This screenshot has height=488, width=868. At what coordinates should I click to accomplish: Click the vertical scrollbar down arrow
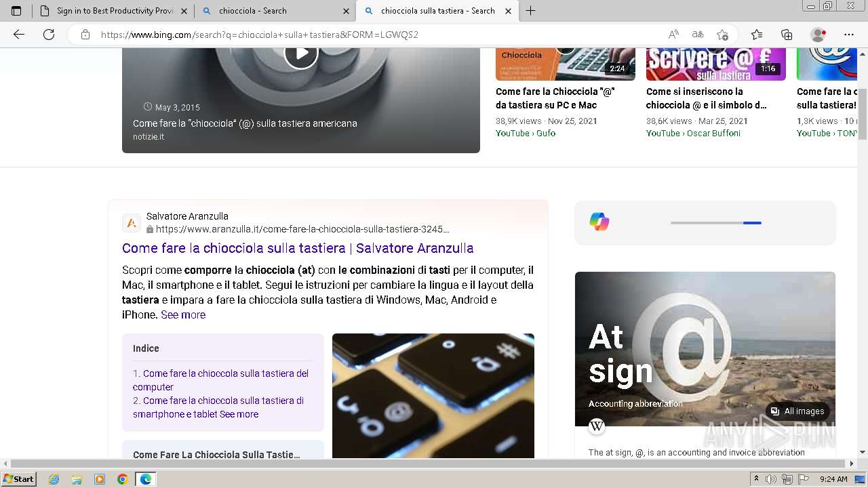(863, 452)
